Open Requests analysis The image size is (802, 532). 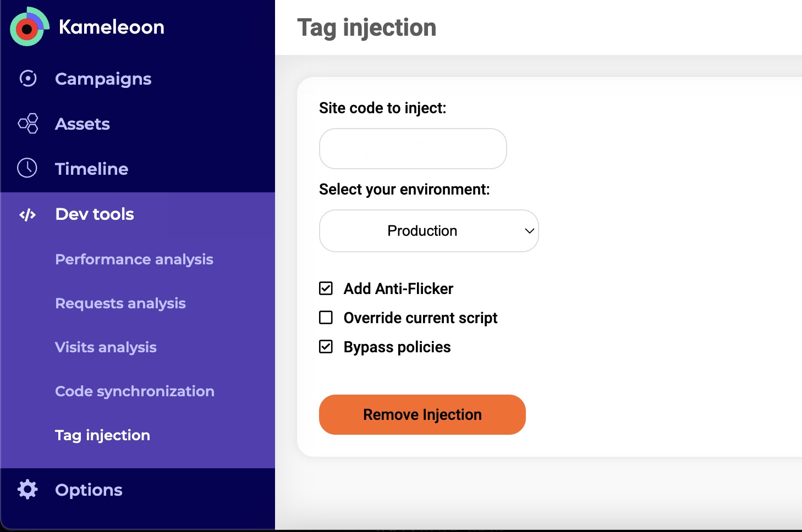pyautogui.click(x=120, y=303)
